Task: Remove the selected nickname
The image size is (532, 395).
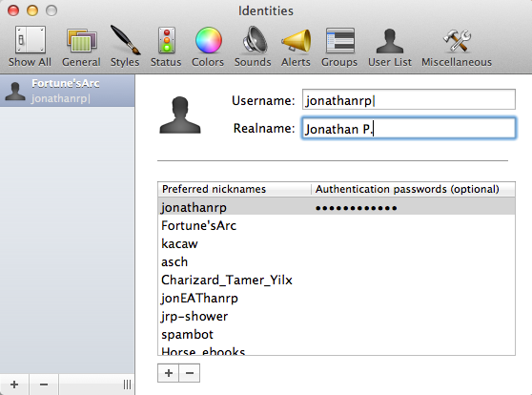Action: click(190, 373)
